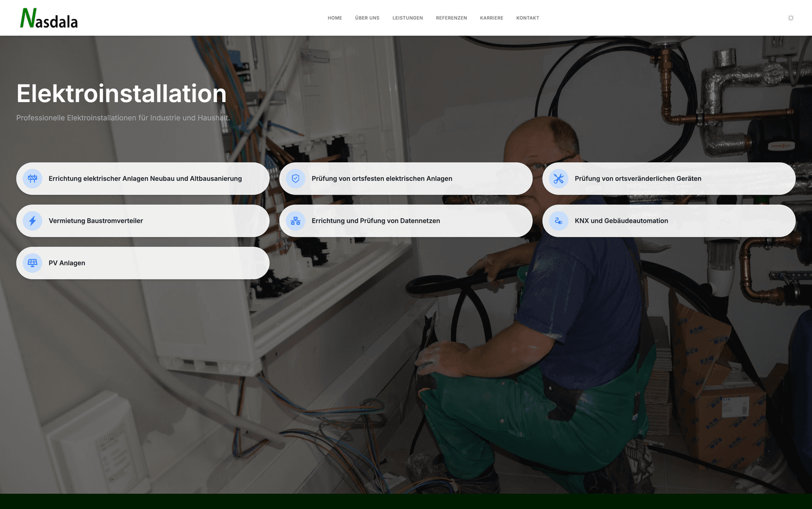The width and height of the screenshot is (812, 509).
Task: Click the KNX Gebäudeautomation icon
Action: pos(558,221)
